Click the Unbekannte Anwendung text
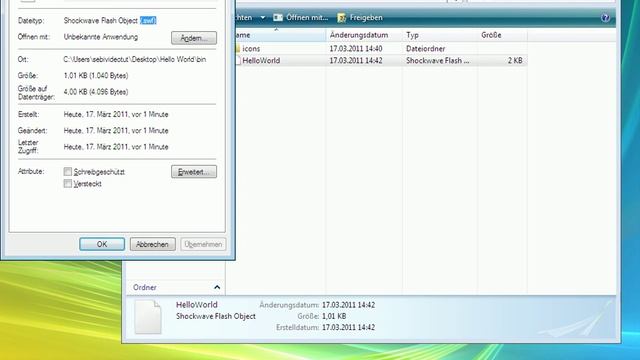The image size is (640, 360). coord(101,37)
